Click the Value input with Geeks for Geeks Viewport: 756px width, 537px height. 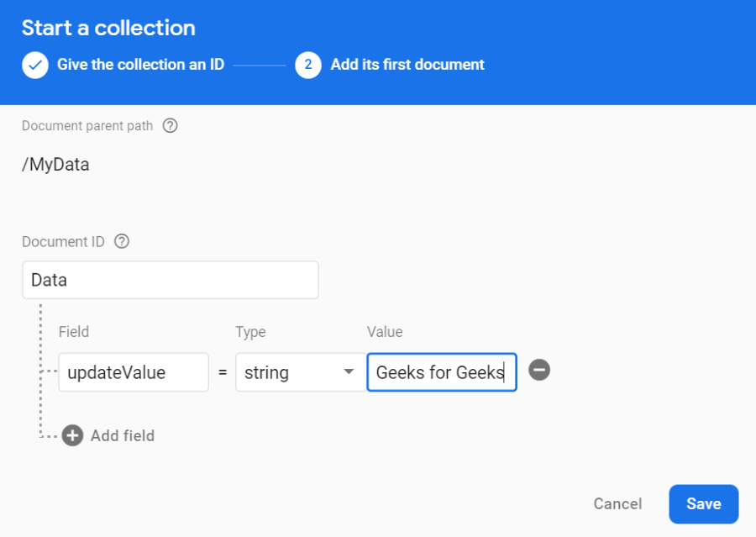[x=442, y=372]
